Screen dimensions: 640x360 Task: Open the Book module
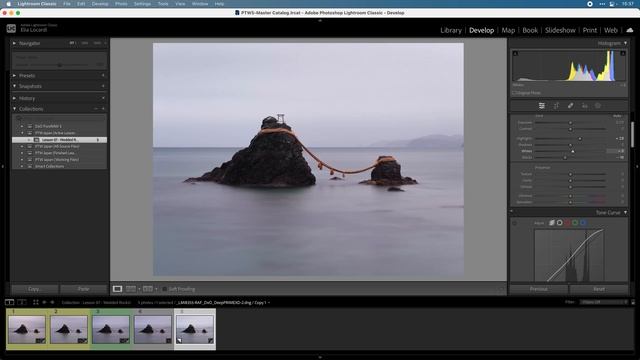pos(530,30)
